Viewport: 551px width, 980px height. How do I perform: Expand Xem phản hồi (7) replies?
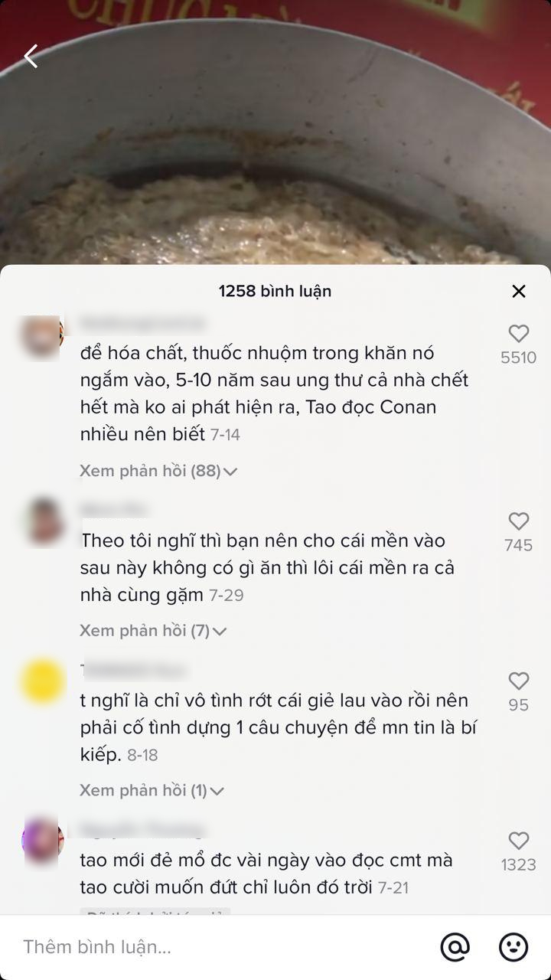154,631
